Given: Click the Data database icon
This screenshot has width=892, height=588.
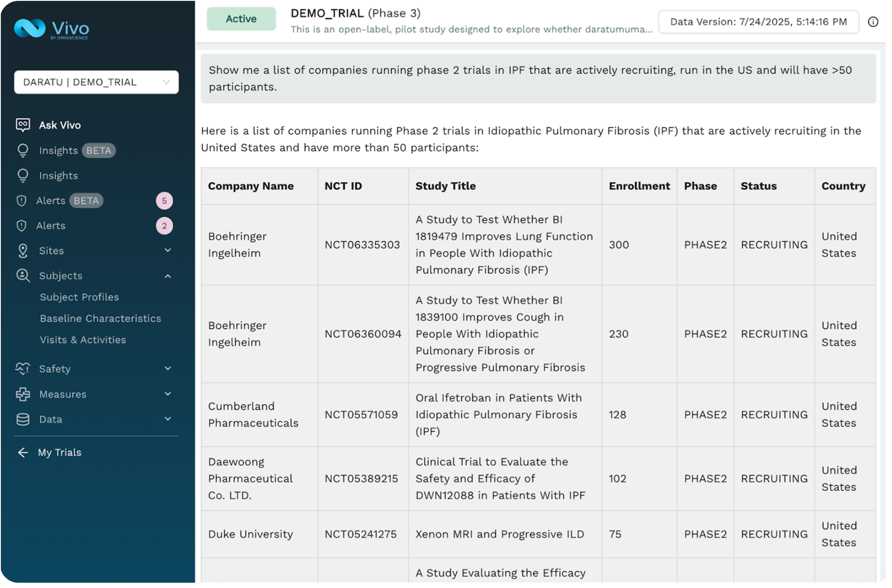Looking at the screenshot, I should pos(23,419).
